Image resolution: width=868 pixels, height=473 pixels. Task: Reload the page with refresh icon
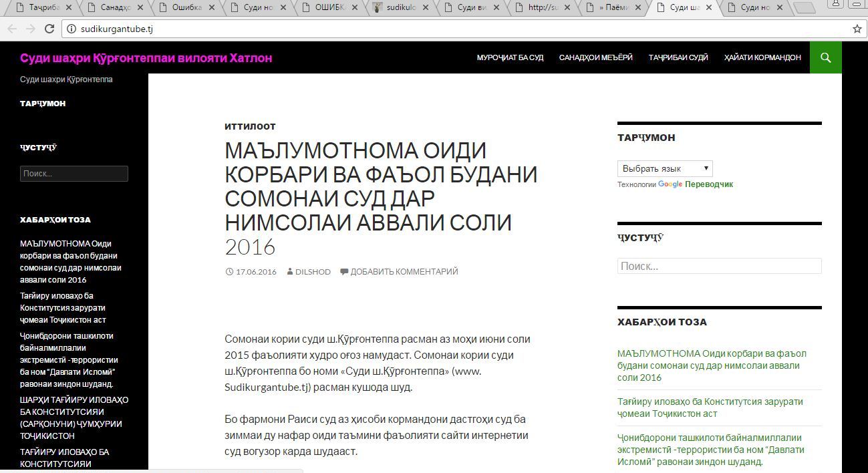(x=49, y=29)
